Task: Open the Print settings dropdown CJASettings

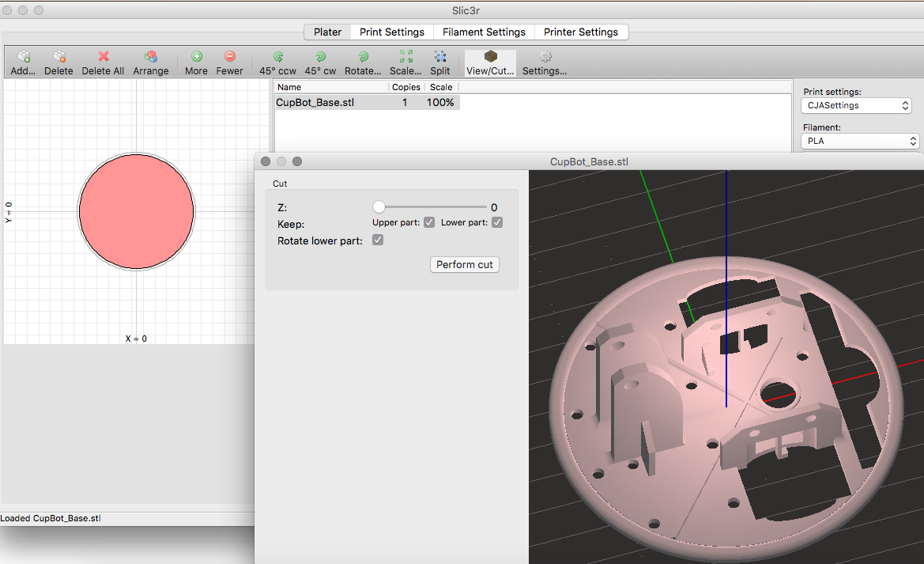Action: click(856, 106)
